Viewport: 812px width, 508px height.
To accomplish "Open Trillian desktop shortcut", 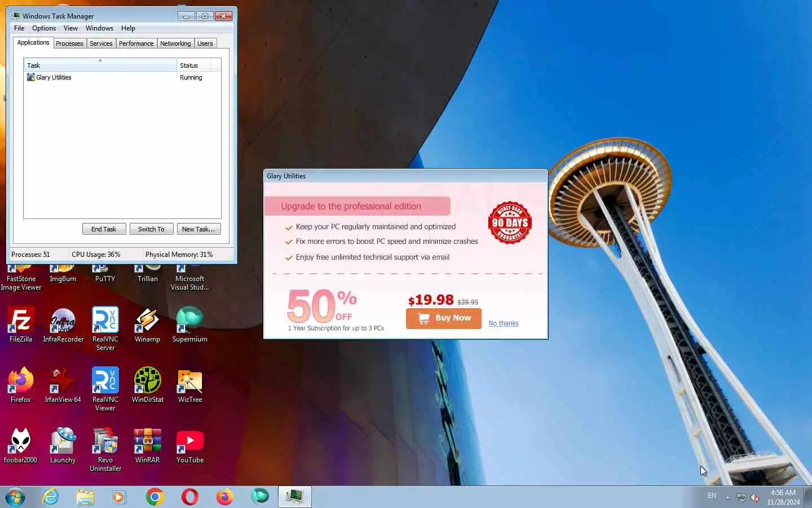I will click(148, 273).
